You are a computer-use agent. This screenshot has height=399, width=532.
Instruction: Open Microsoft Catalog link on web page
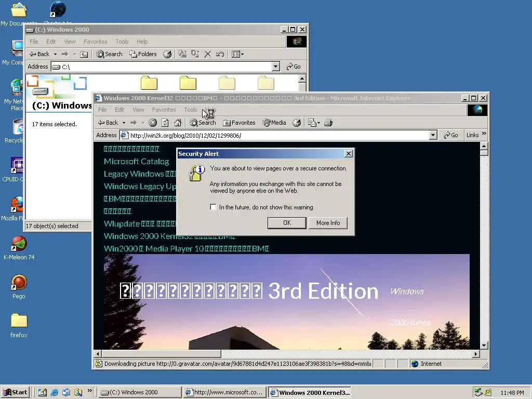pyautogui.click(x=137, y=162)
